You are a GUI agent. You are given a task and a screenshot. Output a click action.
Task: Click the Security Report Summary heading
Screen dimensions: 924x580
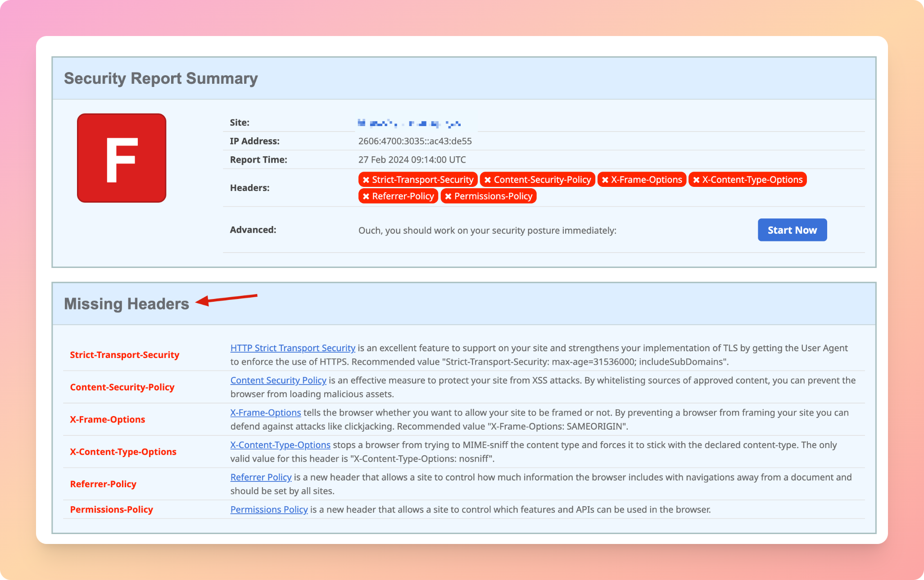[x=161, y=78]
